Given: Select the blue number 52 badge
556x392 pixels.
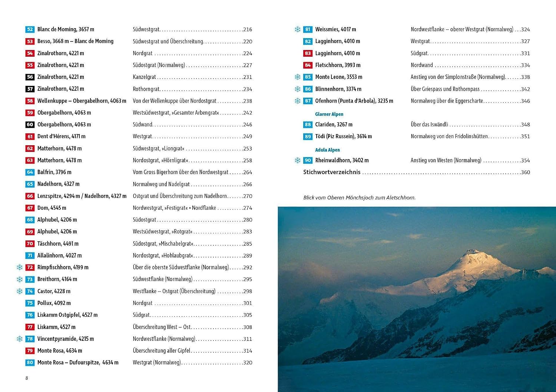Looking at the screenshot, I should [x=30, y=29].
